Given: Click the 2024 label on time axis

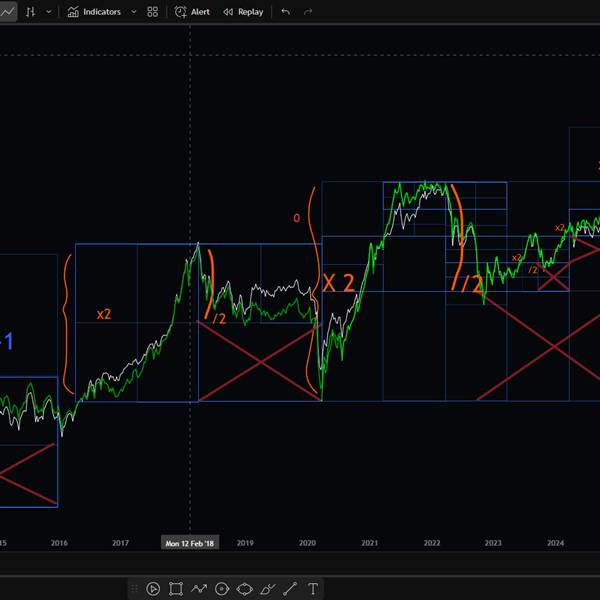Looking at the screenshot, I should point(556,543).
